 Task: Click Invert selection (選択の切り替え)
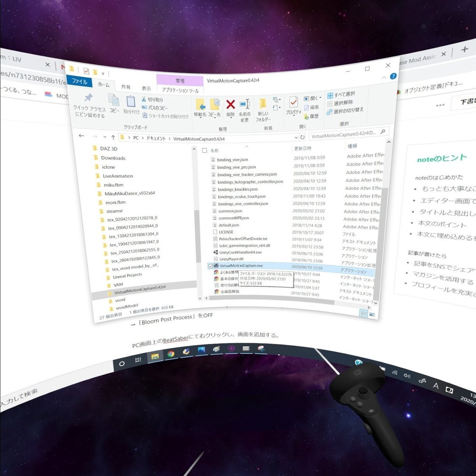(345, 111)
